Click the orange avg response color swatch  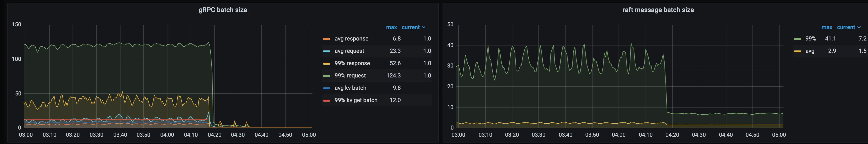coord(326,39)
